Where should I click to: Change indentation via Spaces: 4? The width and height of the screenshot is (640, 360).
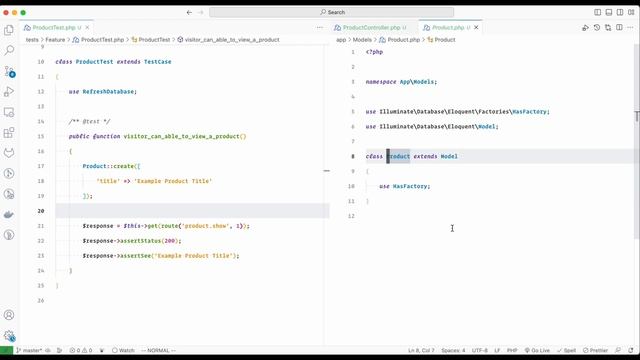453,350
